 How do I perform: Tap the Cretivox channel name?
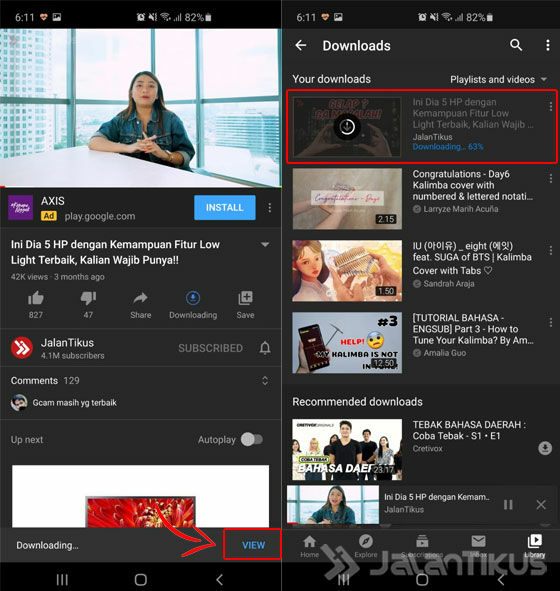pos(427,449)
